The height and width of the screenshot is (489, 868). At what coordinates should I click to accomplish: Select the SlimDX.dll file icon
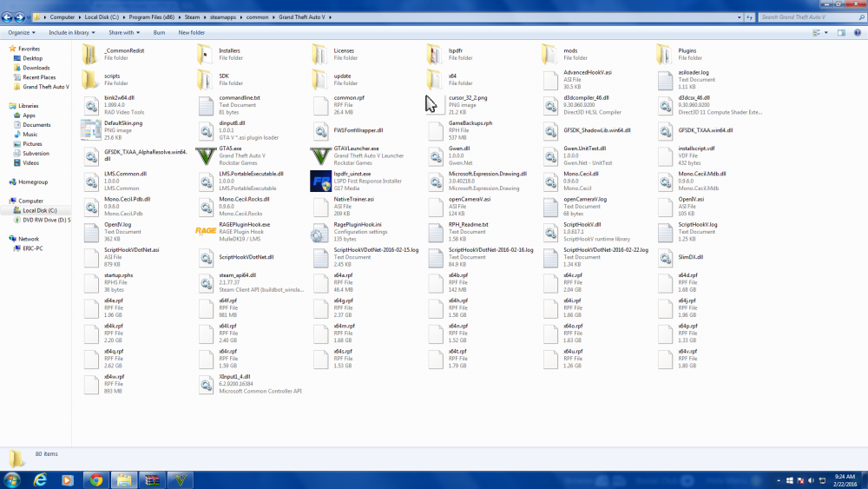[x=666, y=257]
